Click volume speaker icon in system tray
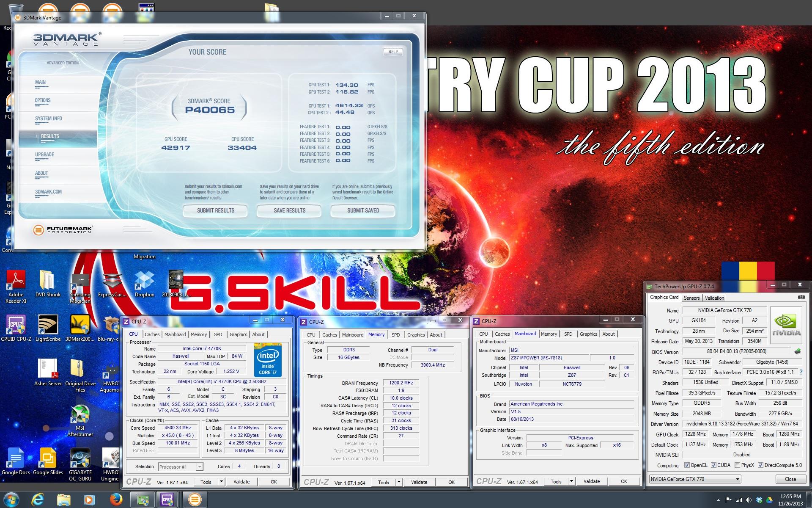The image size is (812, 508). pyautogui.click(x=749, y=500)
